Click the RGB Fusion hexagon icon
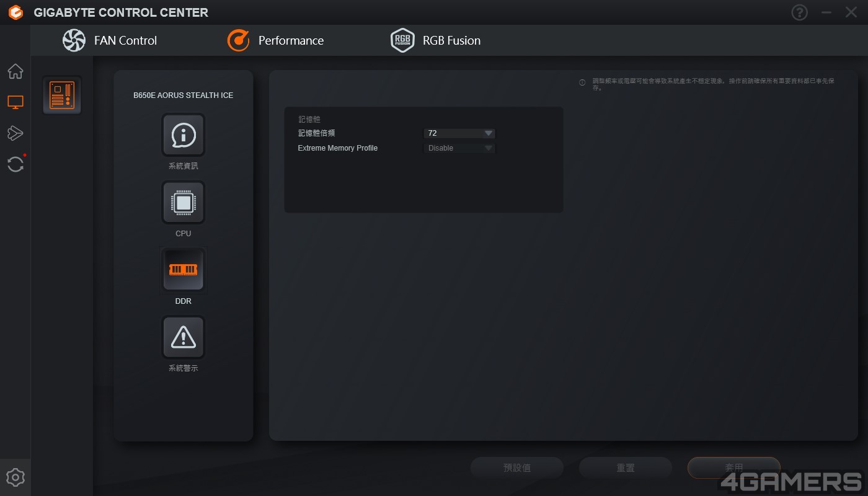868x496 pixels. (x=402, y=40)
